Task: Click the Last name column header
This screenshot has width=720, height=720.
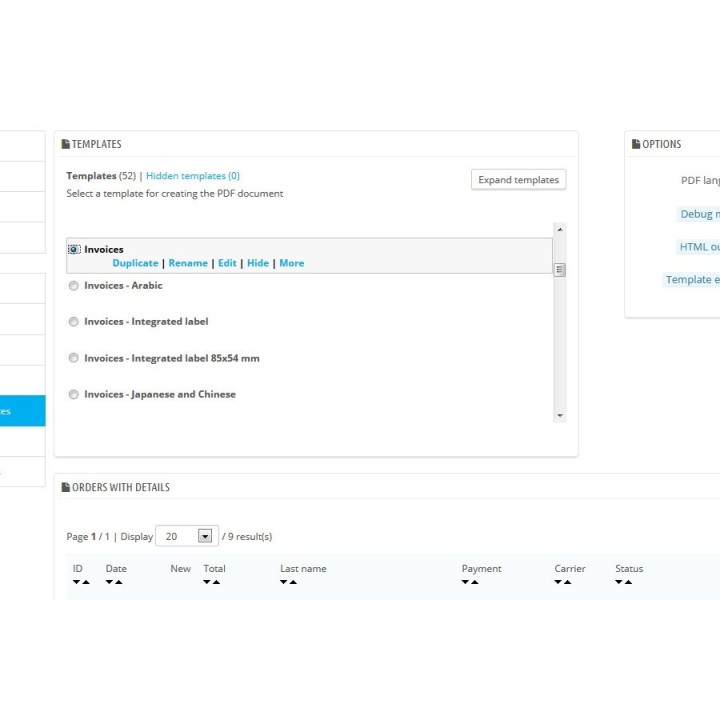Action: pyautogui.click(x=303, y=568)
